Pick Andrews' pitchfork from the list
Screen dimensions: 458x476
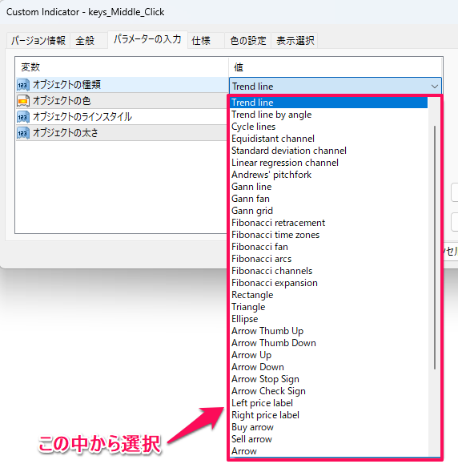(x=328, y=175)
